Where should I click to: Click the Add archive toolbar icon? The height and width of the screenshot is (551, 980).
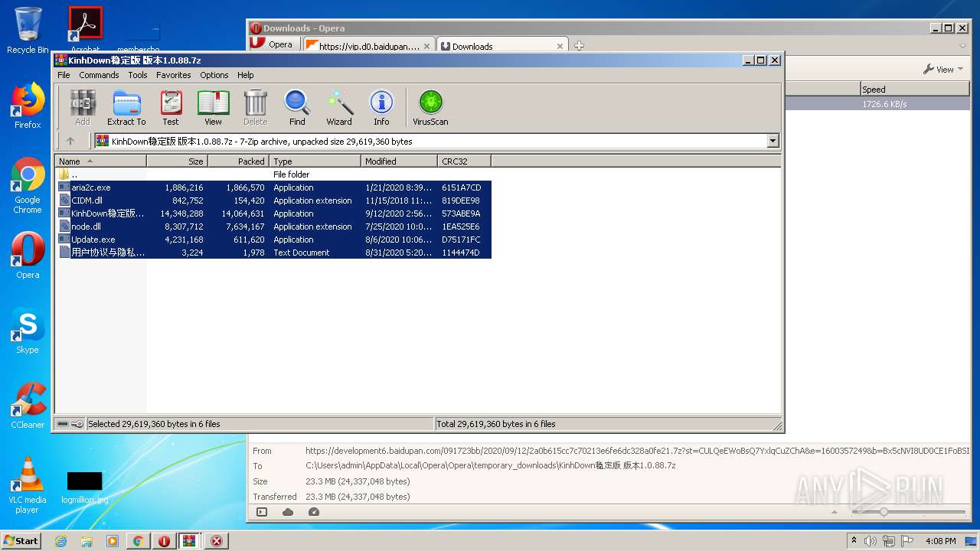[83, 108]
